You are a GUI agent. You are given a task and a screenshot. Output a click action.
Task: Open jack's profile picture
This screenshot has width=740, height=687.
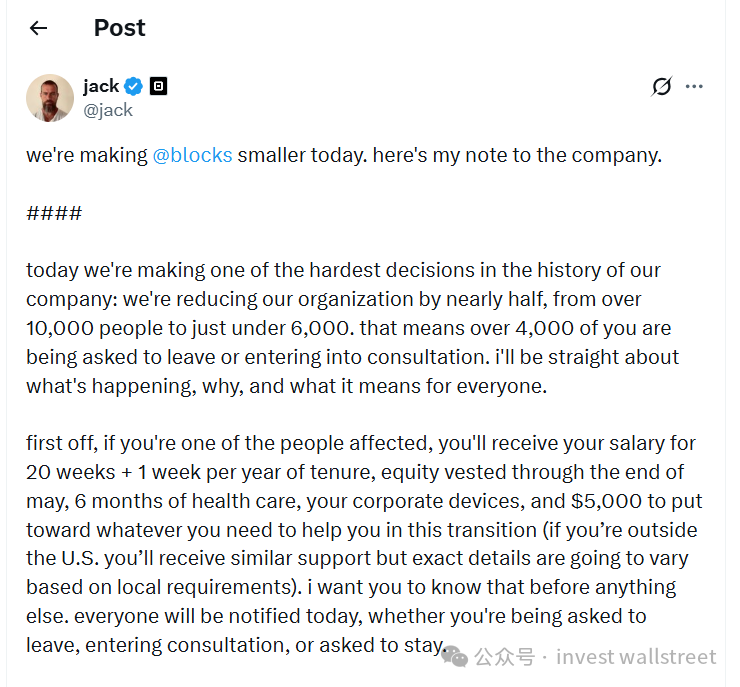(x=50, y=98)
